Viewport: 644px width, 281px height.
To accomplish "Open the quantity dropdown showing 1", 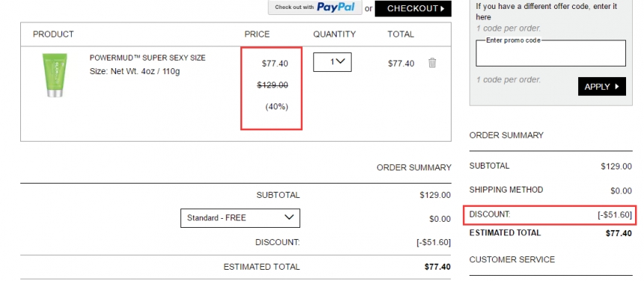I will (x=332, y=62).
